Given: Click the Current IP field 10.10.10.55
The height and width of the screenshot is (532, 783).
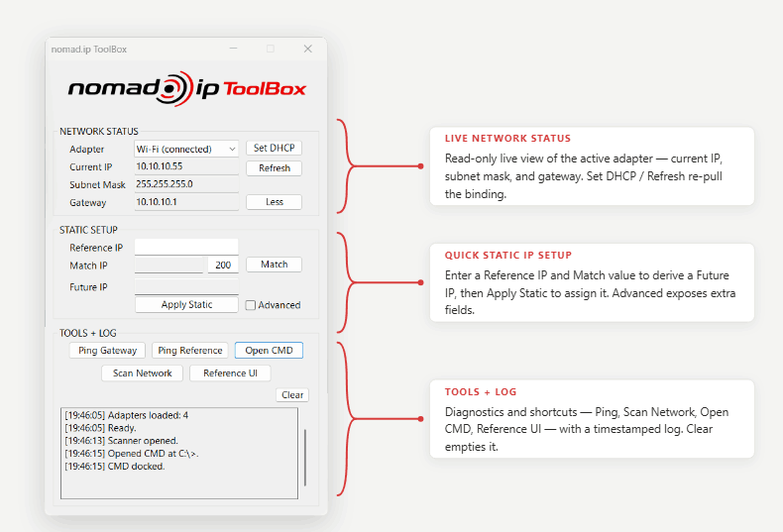Looking at the screenshot, I should point(186,166).
